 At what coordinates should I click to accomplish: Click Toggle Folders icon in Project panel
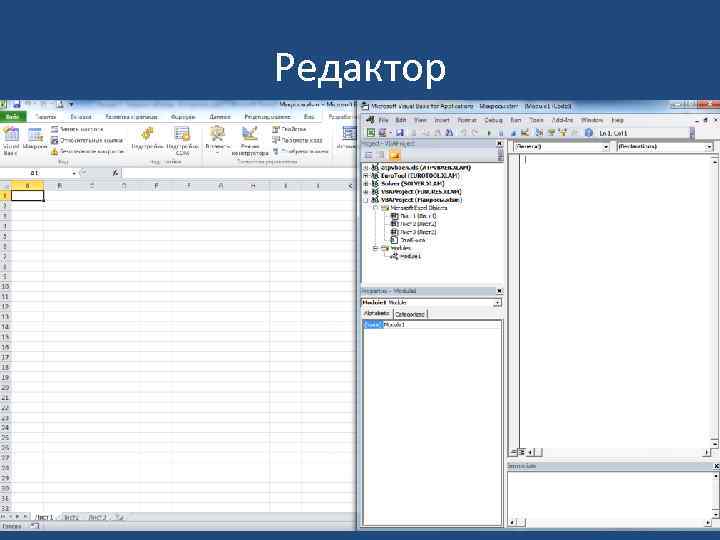tap(394, 155)
